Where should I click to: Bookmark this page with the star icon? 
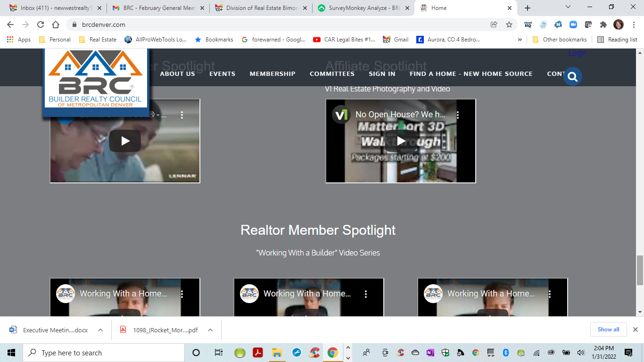pyautogui.click(x=509, y=25)
